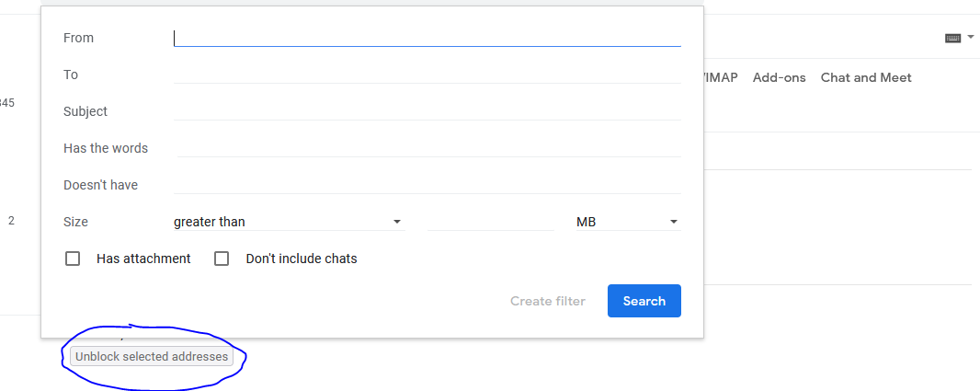Select the Subject input field
Screen dimensions: 980x391
[427, 111]
